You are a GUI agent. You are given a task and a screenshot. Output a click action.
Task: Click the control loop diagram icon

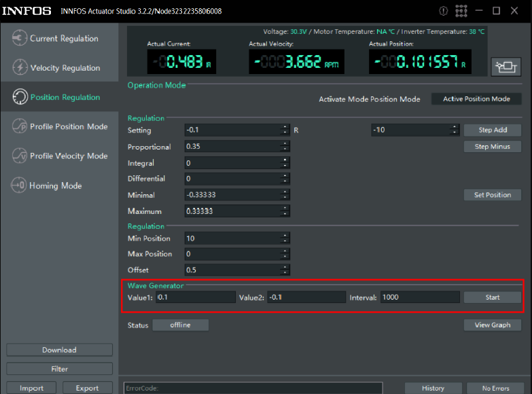506,67
